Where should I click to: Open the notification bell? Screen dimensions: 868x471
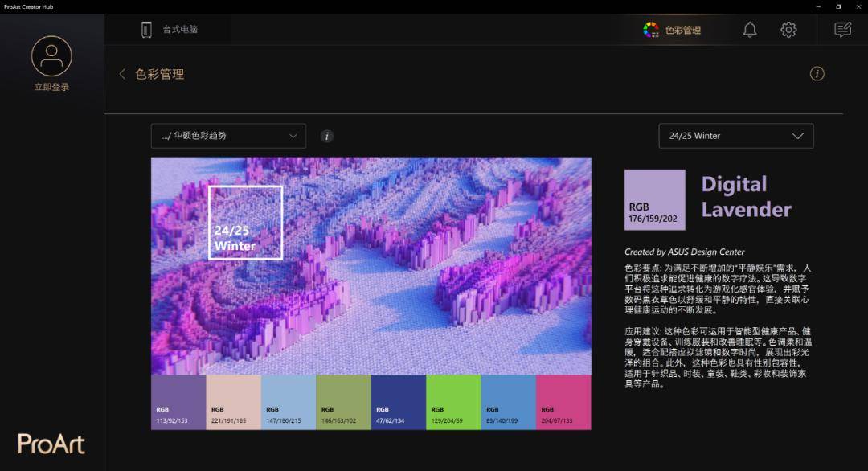point(749,29)
